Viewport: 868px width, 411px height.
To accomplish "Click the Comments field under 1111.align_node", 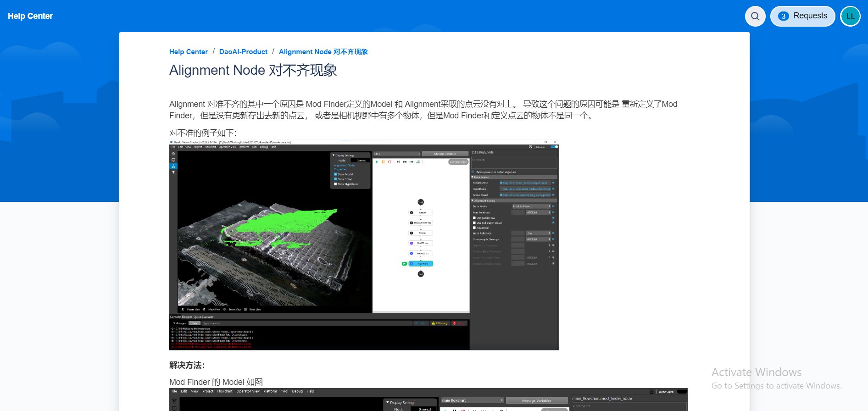I will (x=514, y=163).
